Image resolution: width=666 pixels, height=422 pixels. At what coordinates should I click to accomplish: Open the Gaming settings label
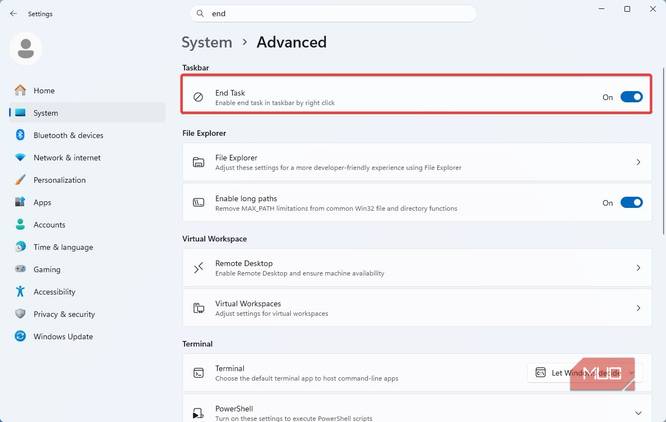pyautogui.click(x=47, y=269)
